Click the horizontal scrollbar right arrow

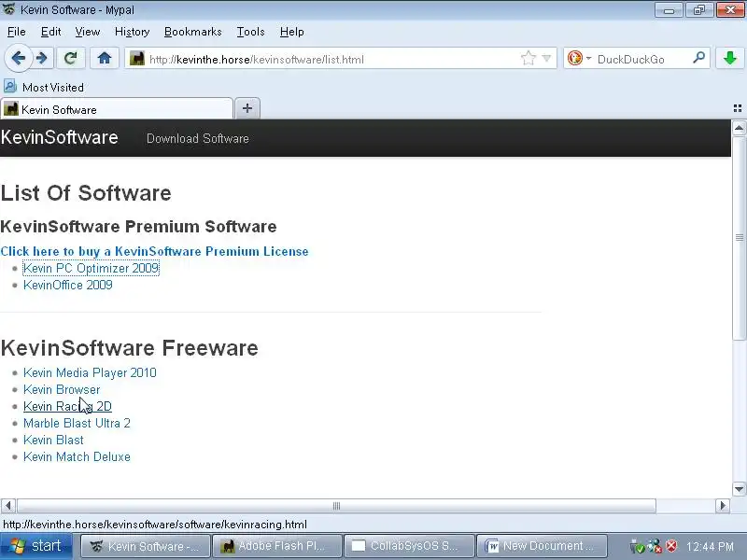click(723, 505)
